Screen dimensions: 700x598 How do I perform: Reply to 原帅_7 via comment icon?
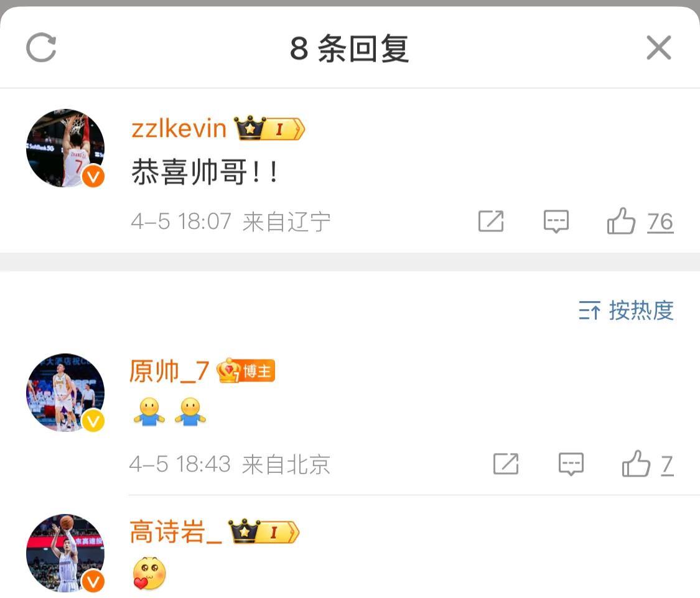point(571,464)
